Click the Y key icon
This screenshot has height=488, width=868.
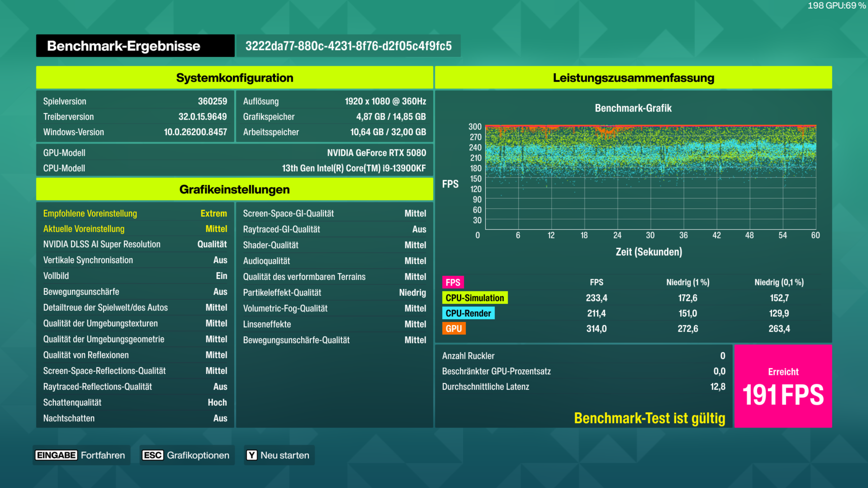[252, 455]
